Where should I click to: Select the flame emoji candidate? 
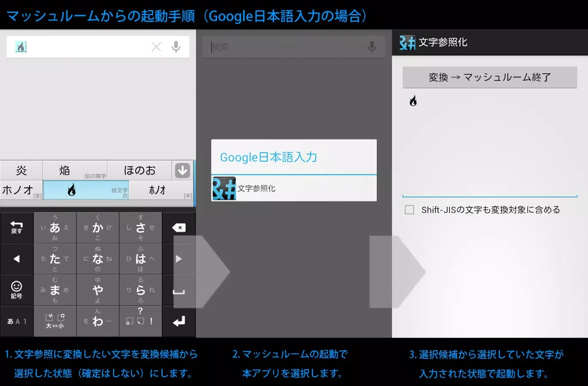[86, 190]
